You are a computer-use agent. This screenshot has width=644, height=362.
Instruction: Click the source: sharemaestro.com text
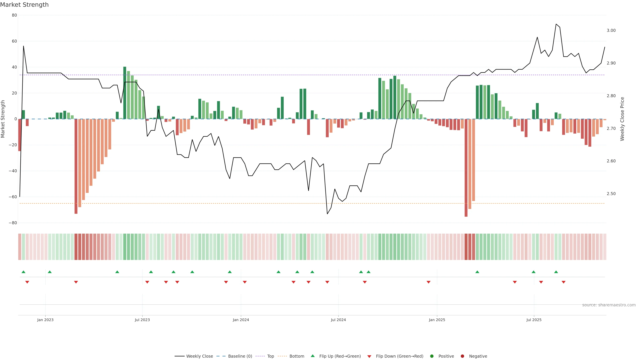[609, 305]
